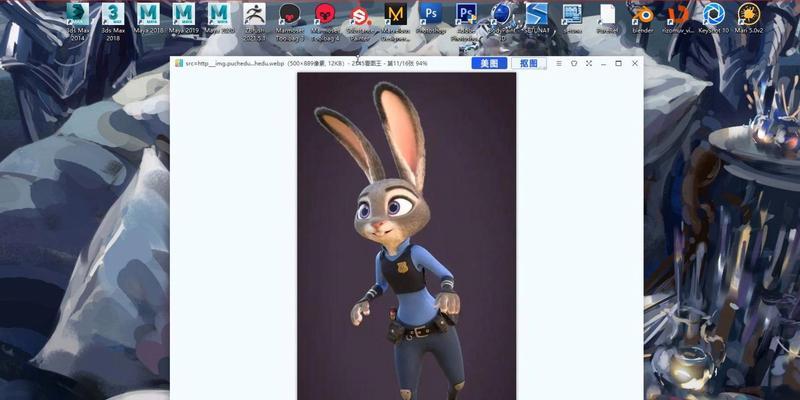Click the blue Photoshop desktop icon

click(431, 14)
